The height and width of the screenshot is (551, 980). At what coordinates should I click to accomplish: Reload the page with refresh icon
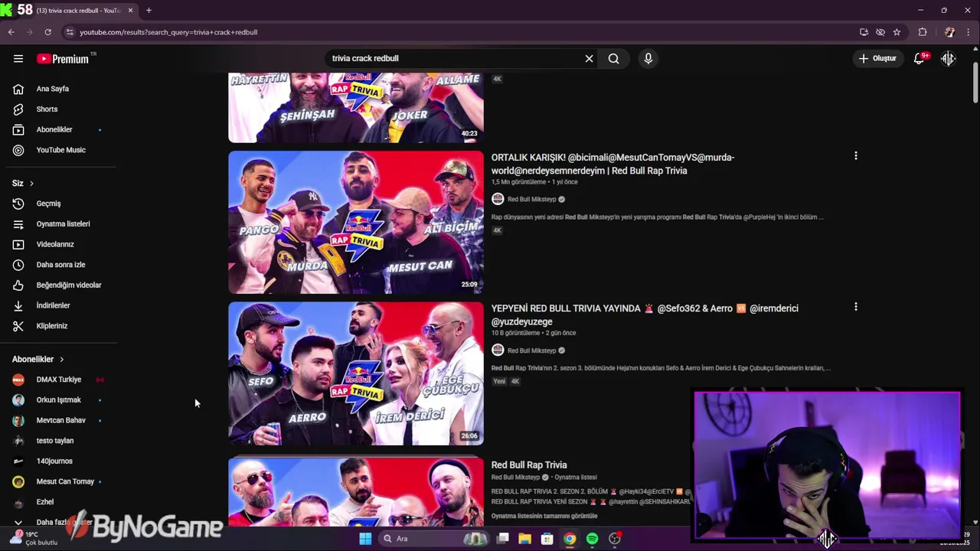click(47, 32)
